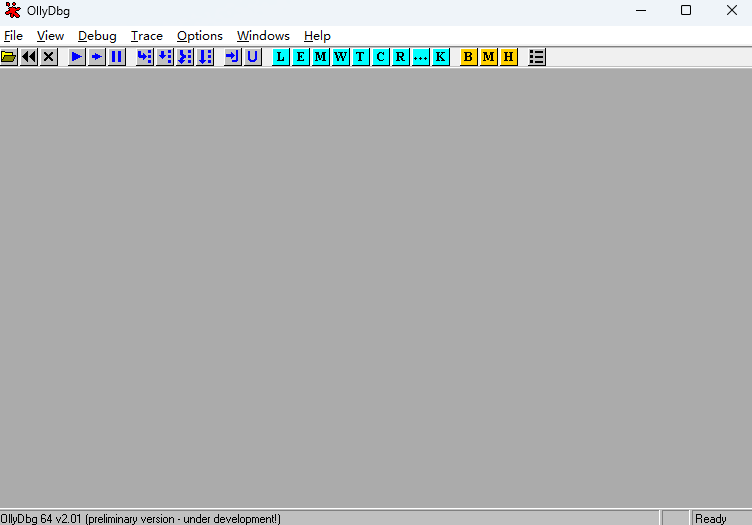Click the Trace into icon

[185, 57]
